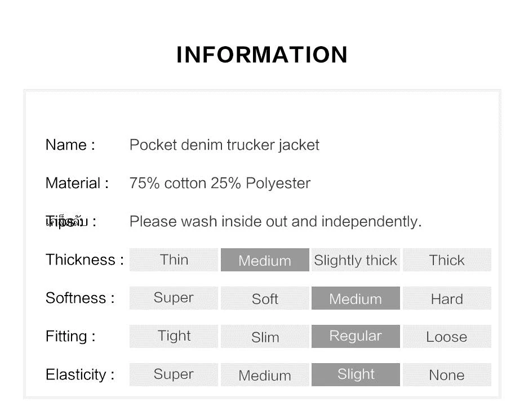
Task: Select the Thick thickness option
Action: [x=447, y=260]
